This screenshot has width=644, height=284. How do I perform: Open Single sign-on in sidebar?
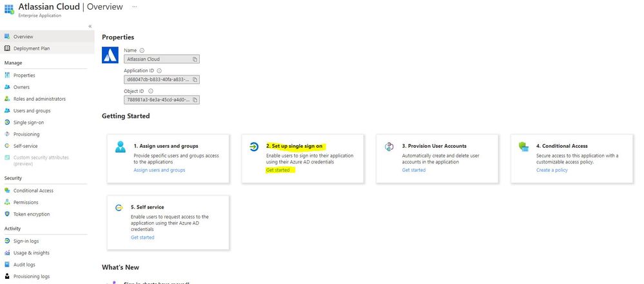tap(29, 123)
